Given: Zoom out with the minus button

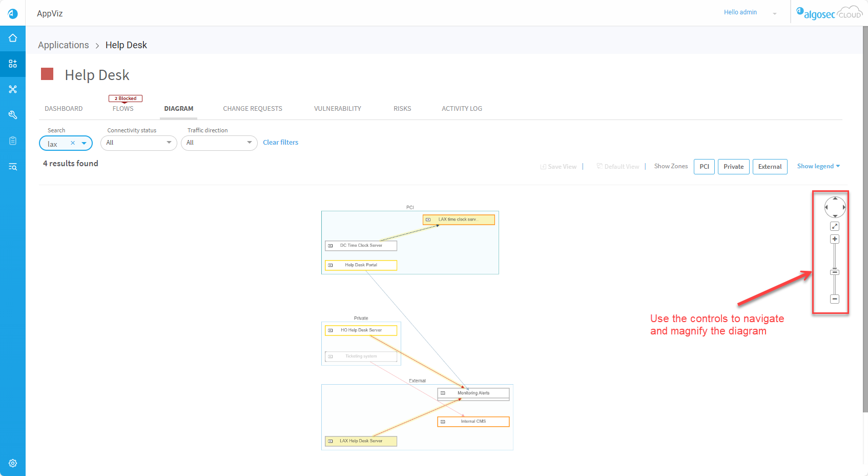Looking at the screenshot, I should pos(835,299).
